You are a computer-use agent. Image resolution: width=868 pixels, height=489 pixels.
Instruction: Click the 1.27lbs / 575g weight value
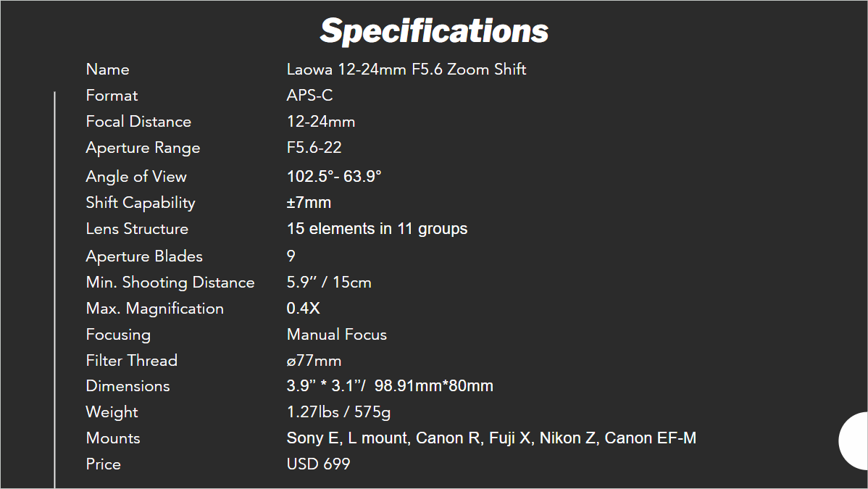coord(338,412)
